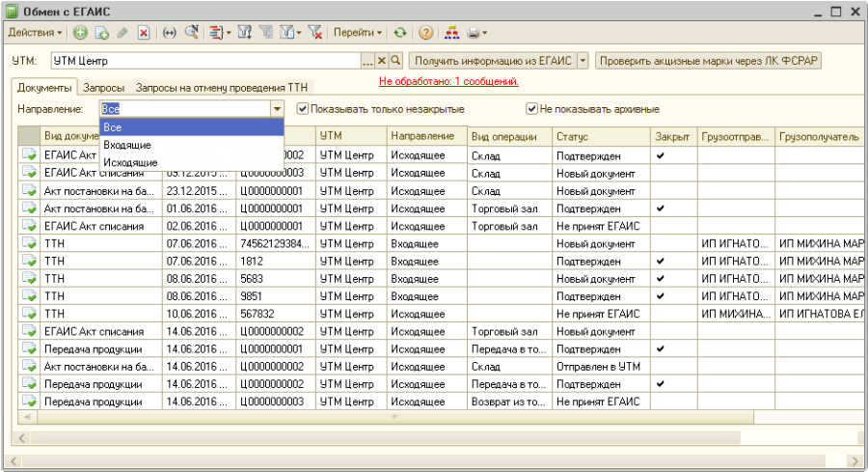Click the Грузополучатель column header

tap(819, 136)
